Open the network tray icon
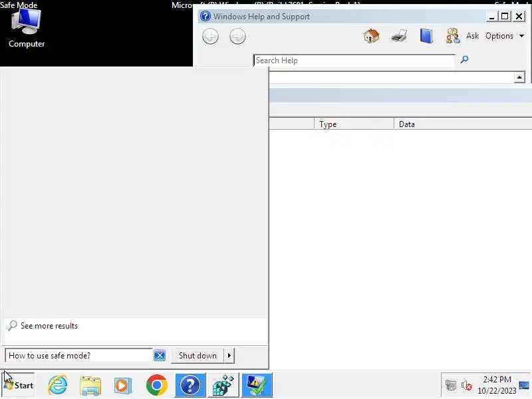The width and height of the screenshot is (532, 399). (451, 385)
